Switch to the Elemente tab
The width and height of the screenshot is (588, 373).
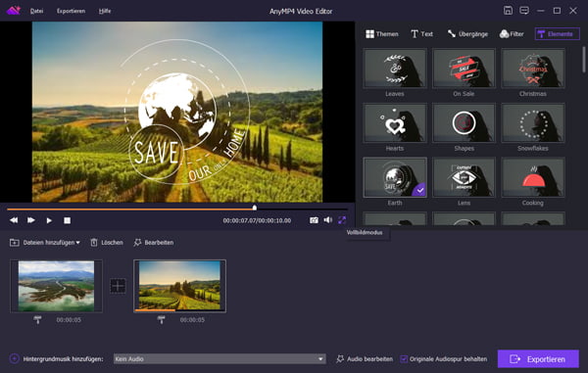(557, 34)
